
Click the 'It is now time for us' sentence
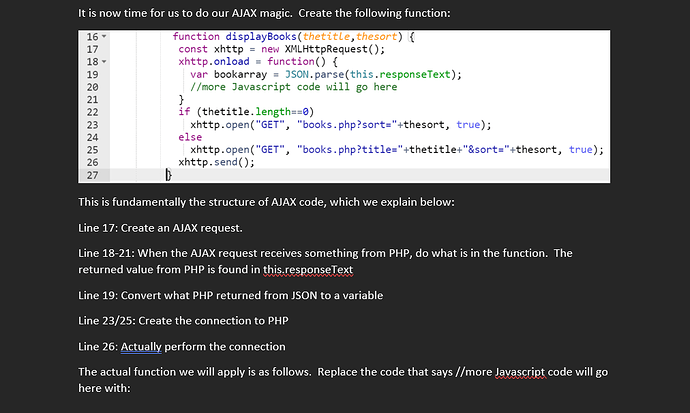(x=264, y=13)
